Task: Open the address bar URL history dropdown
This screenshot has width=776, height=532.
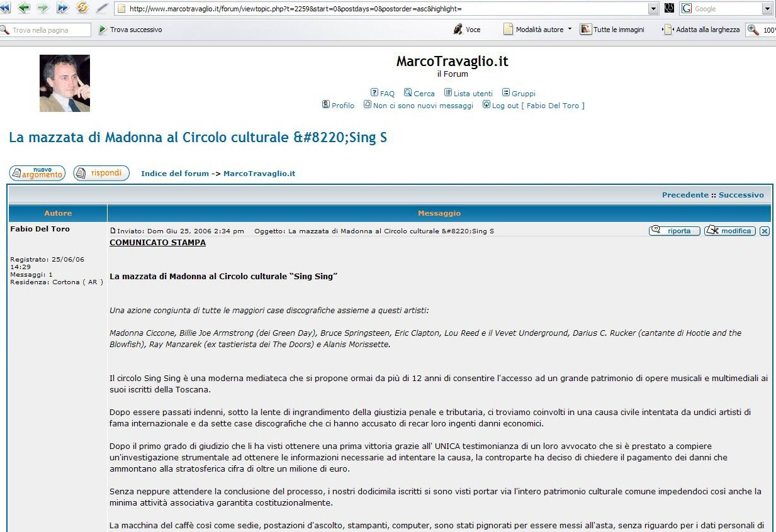Action: pos(653,9)
